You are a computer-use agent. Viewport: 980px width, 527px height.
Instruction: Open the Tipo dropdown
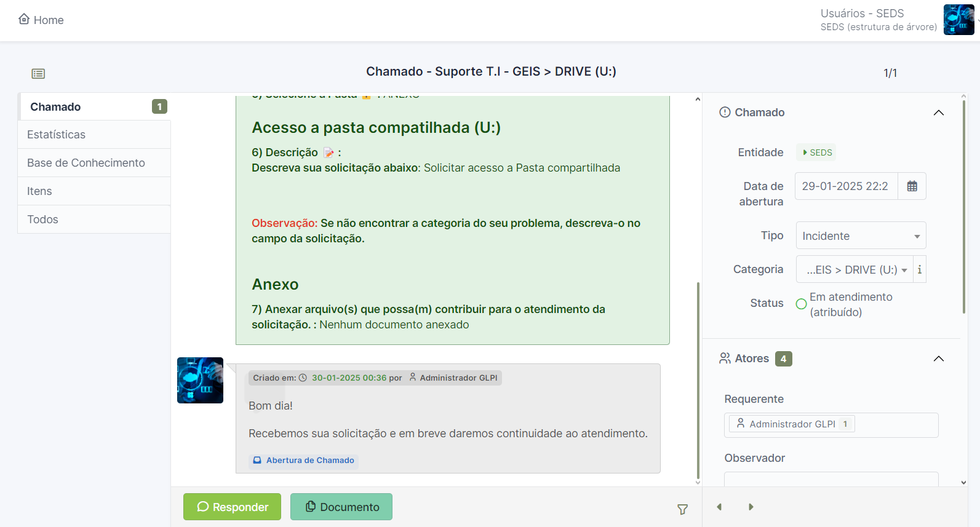point(861,236)
